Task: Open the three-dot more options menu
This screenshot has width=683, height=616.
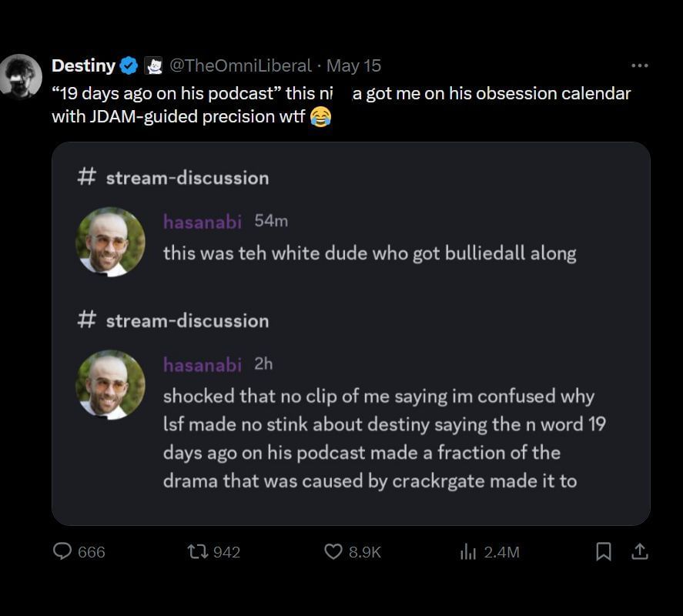Action: [x=639, y=65]
